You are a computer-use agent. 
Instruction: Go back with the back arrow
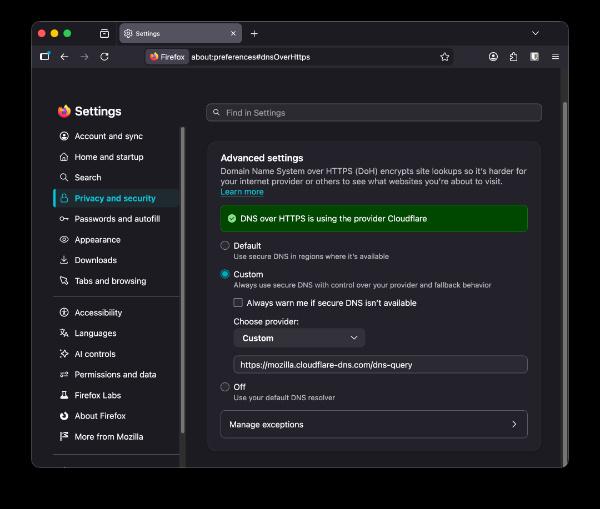coord(64,57)
